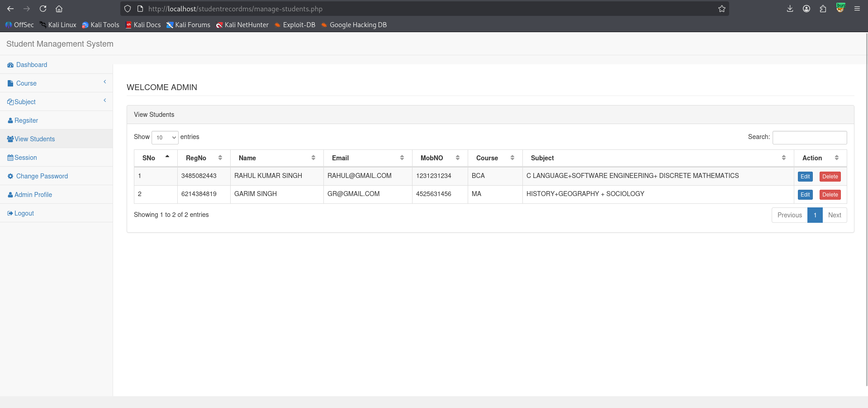868x408 pixels.
Task: Expand the Subject sidebar submenu chevron
Action: [x=105, y=101]
